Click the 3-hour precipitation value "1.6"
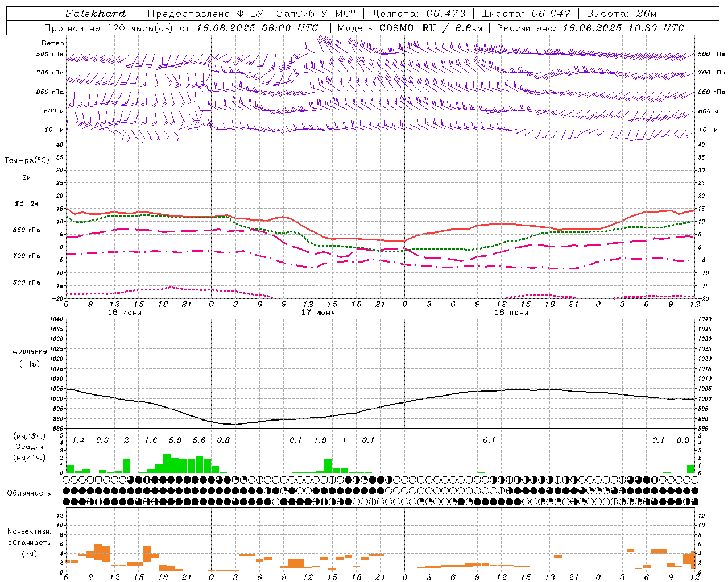728x582 pixels. [151, 440]
